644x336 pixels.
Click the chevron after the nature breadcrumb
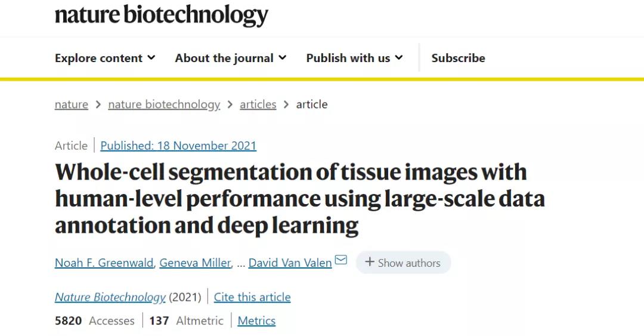(98, 104)
